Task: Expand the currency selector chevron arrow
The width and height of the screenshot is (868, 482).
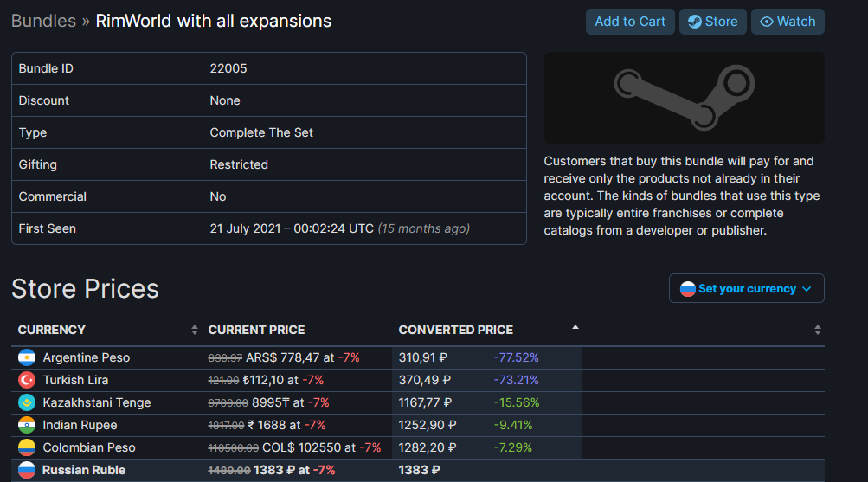Action: click(x=807, y=289)
